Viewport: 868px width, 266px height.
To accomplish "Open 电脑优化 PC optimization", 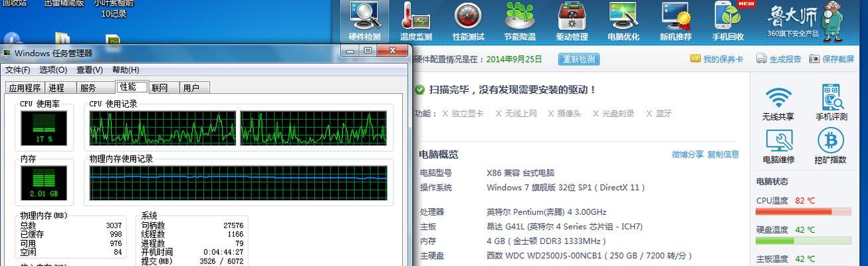I will 623,22.
